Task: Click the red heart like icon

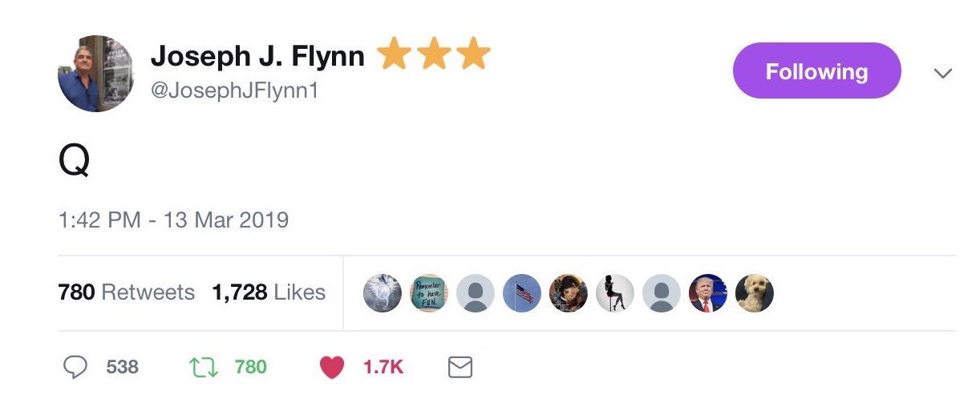Action: point(331,368)
